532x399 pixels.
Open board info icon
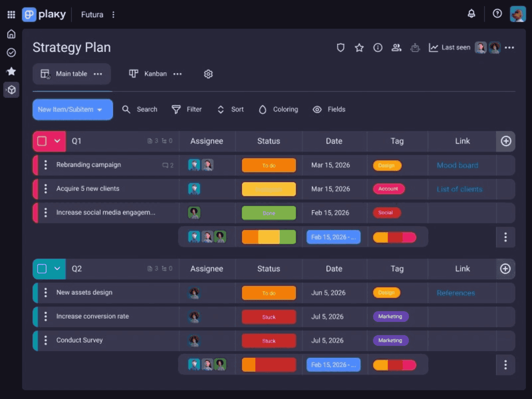click(378, 47)
